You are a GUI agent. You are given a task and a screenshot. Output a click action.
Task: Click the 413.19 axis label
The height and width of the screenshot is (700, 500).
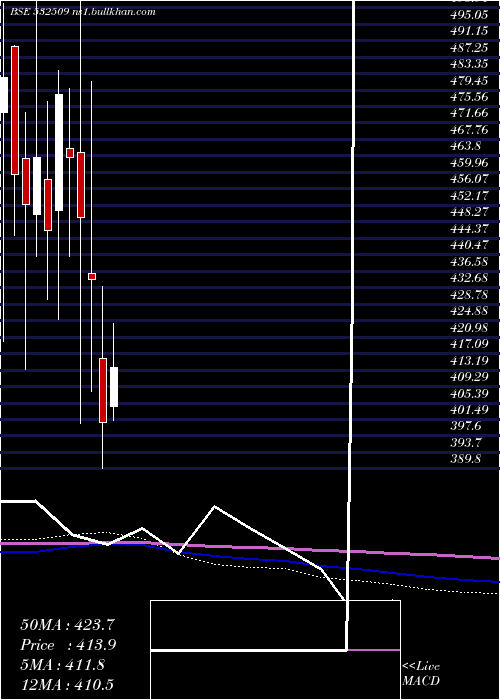tap(469, 360)
